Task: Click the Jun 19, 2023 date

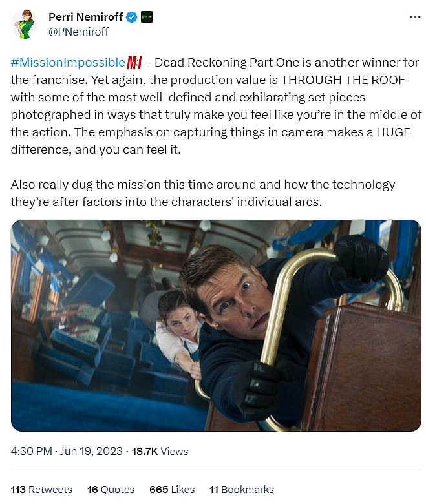Action: (92, 451)
